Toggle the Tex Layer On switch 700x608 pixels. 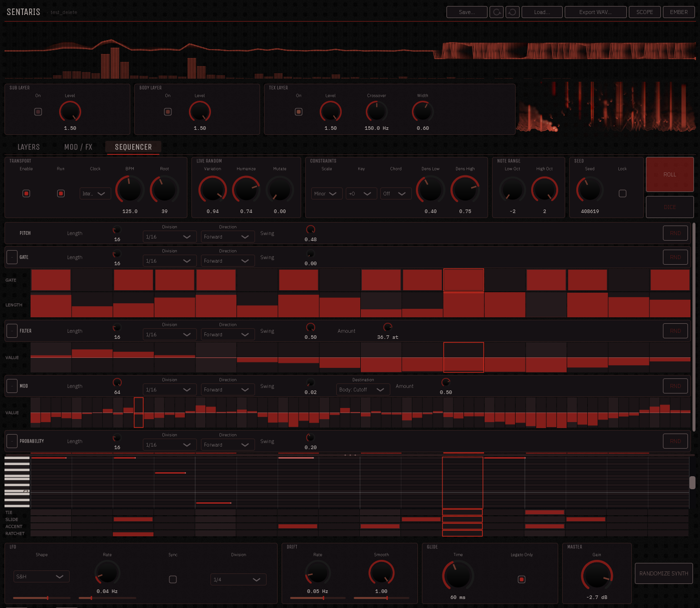coord(299,112)
